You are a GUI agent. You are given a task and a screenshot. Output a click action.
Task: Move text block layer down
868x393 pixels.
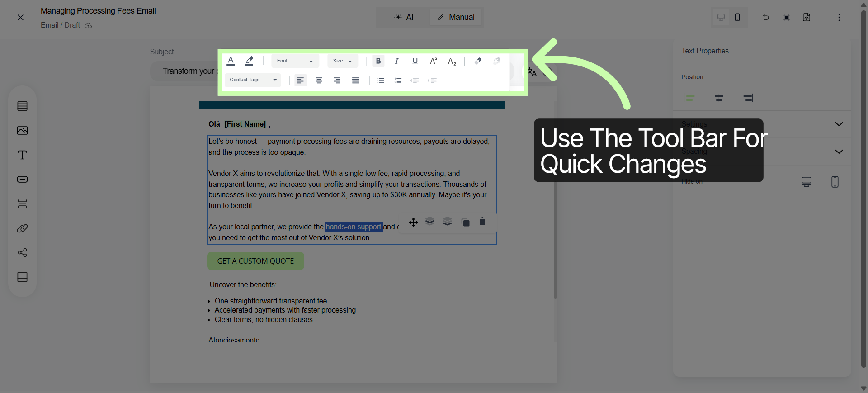coord(447,222)
